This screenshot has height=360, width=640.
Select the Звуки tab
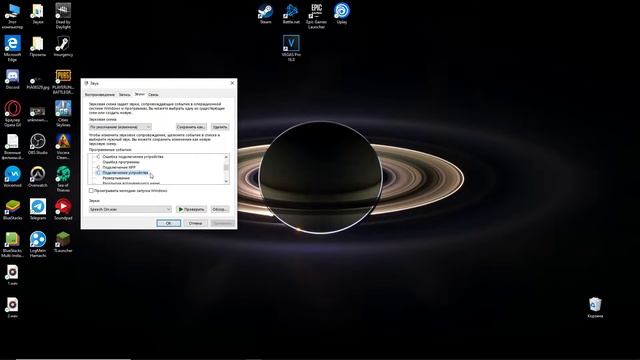[140, 94]
